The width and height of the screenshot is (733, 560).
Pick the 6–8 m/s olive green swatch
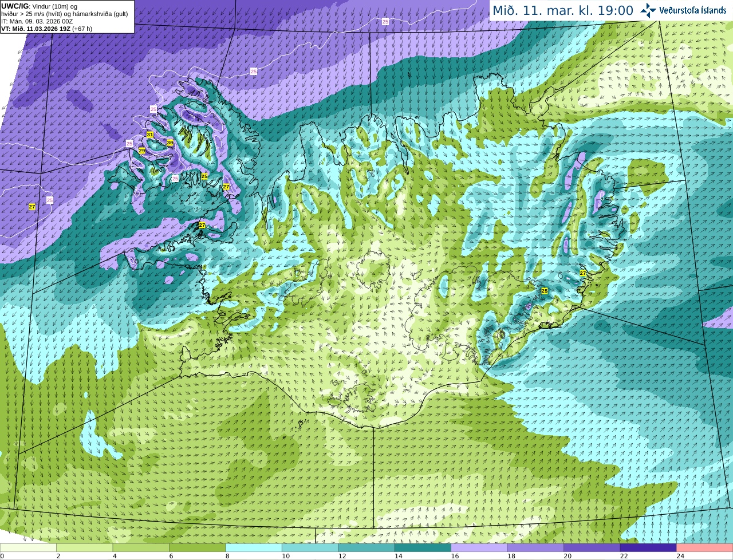[x=197, y=547]
